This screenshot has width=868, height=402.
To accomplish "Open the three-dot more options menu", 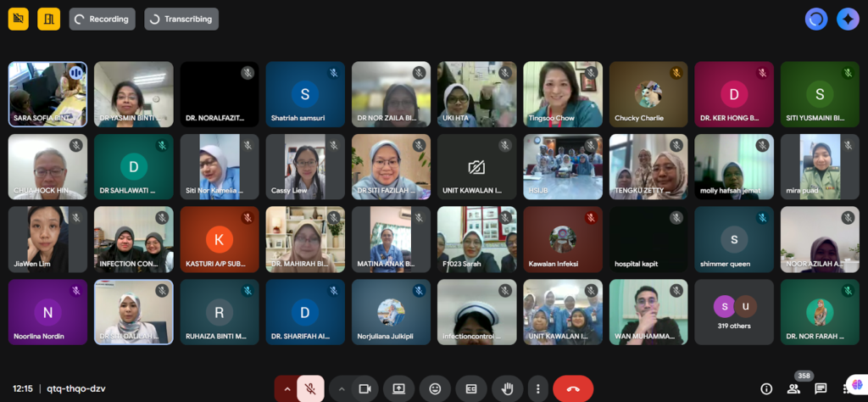I will pyautogui.click(x=537, y=388).
